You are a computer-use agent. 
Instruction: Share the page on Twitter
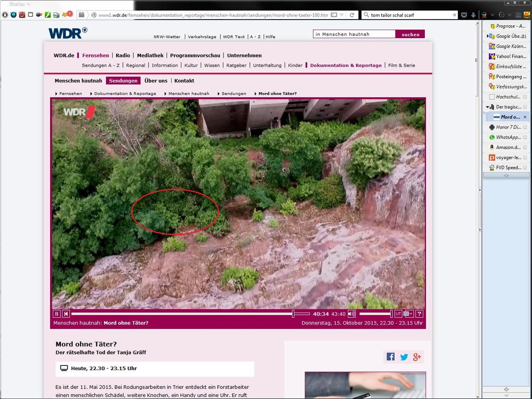[x=404, y=357]
